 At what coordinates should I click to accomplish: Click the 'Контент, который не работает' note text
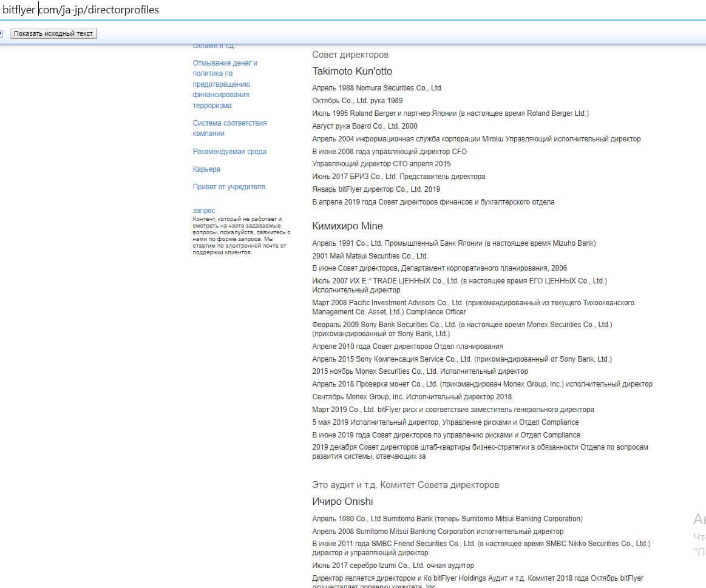coord(242,235)
